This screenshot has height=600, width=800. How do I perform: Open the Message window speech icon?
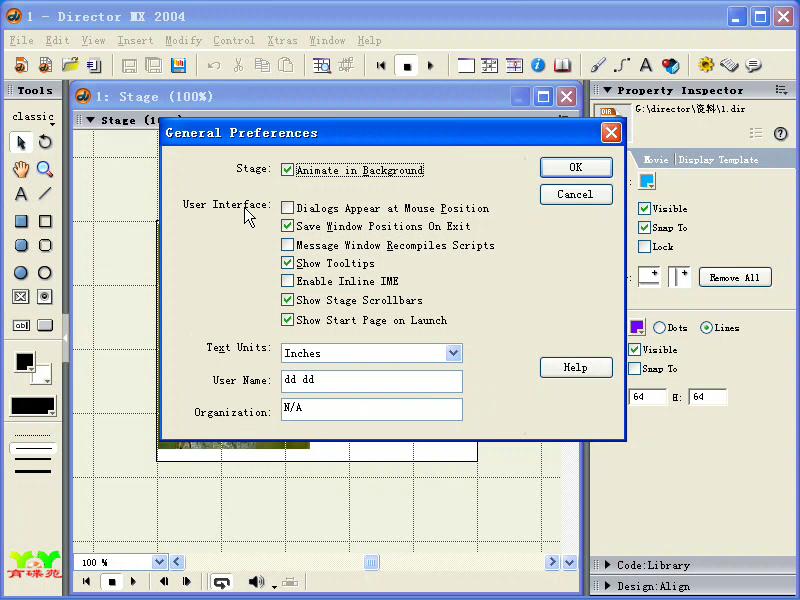click(x=754, y=65)
